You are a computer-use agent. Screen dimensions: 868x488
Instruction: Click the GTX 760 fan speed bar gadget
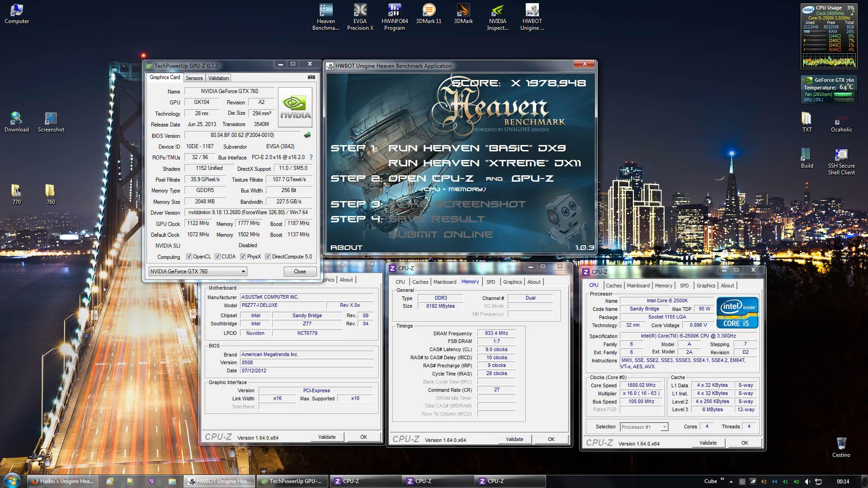click(843, 94)
